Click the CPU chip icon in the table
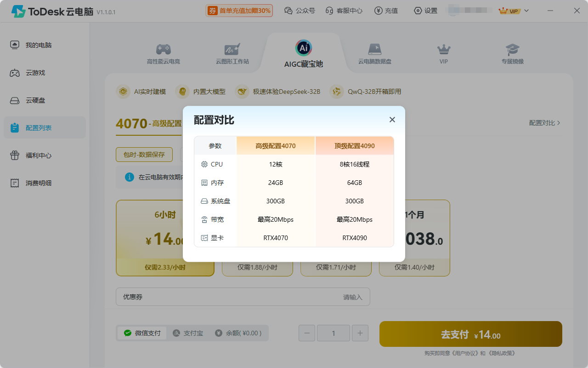 tap(204, 164)
